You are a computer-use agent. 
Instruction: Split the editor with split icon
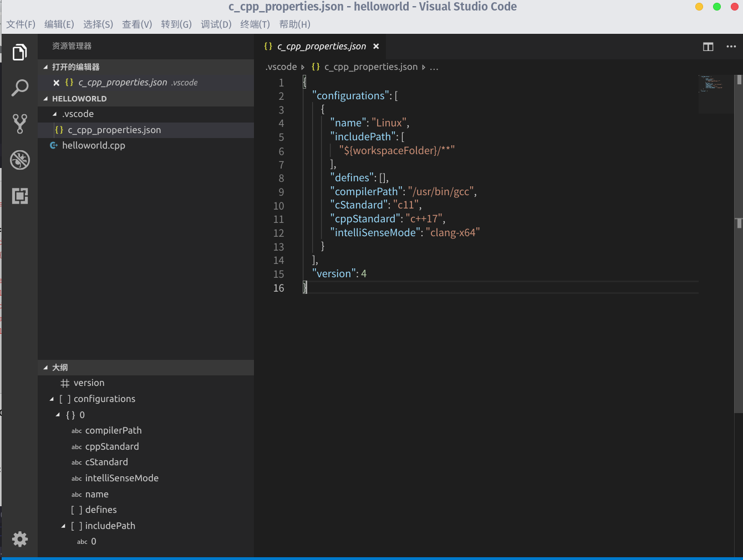708,47
